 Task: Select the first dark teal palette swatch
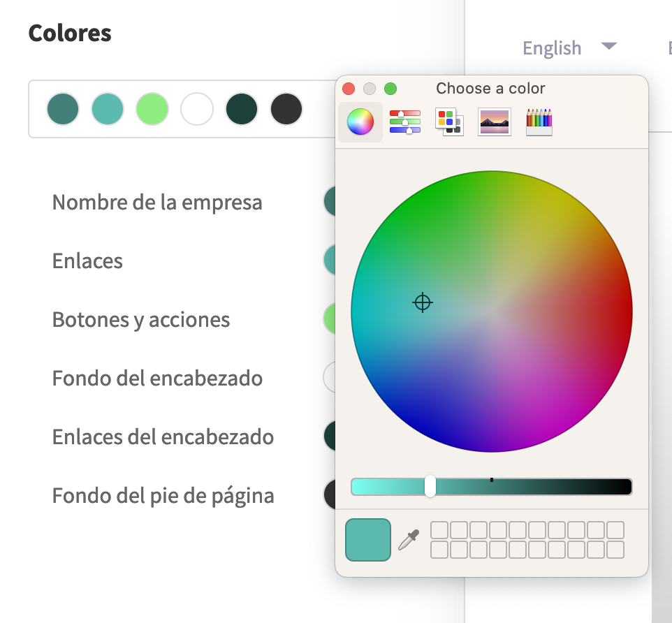(63, 109)
